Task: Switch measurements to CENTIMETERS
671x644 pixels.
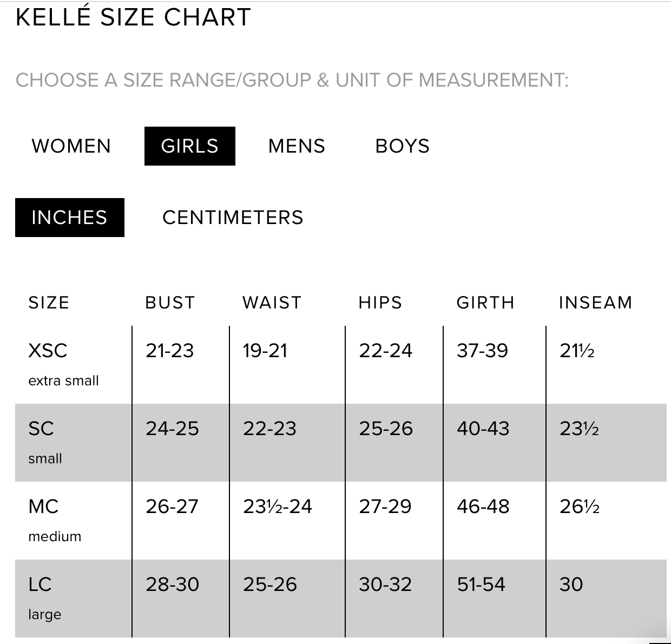Action: tap(233, 218)
